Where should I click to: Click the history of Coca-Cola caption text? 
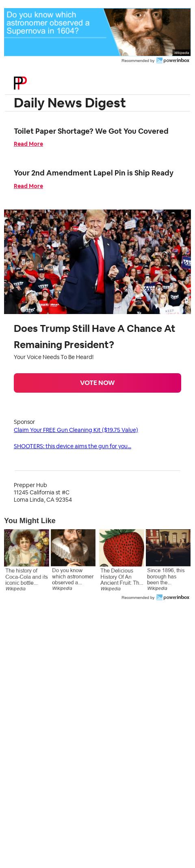pyautogui.click(x=26, y=577)
